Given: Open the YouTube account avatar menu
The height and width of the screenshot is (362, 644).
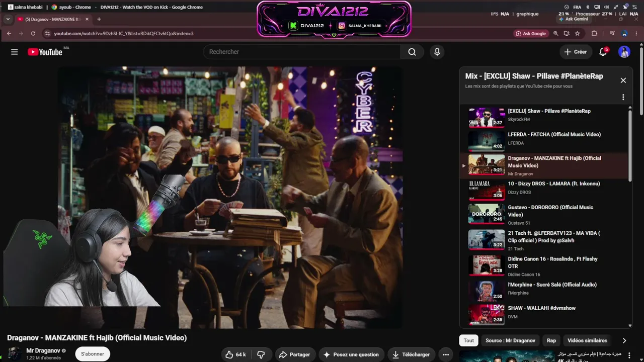Looking at the screenshot, I should [x=624, y=52].
